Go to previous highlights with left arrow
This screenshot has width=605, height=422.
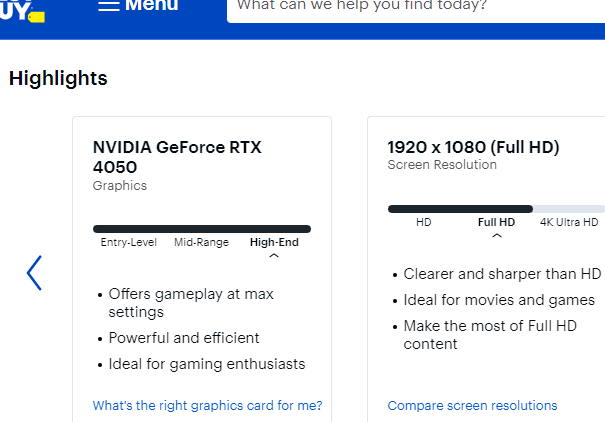point(35,273)
